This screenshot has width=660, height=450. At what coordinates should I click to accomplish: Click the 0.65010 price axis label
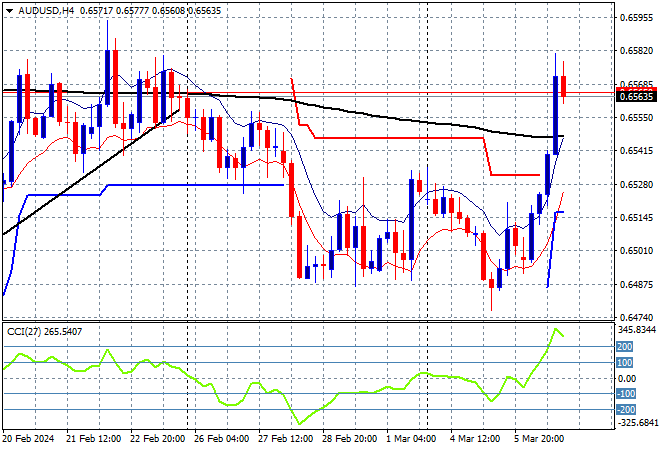click(636, 250)
